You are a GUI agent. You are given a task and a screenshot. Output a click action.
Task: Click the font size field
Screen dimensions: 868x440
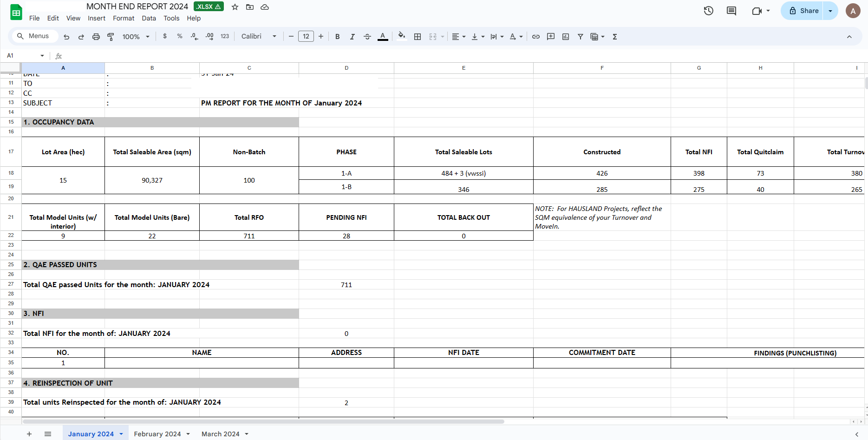(x=306, y=36)
